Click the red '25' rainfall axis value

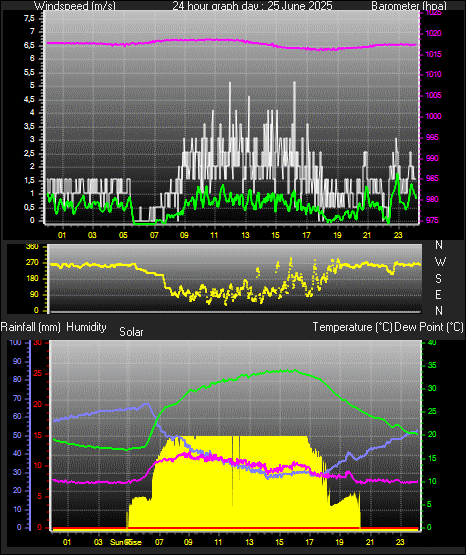[38, 373]
